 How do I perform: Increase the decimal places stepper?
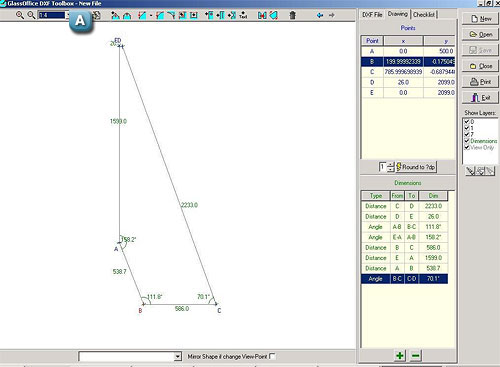391,164
